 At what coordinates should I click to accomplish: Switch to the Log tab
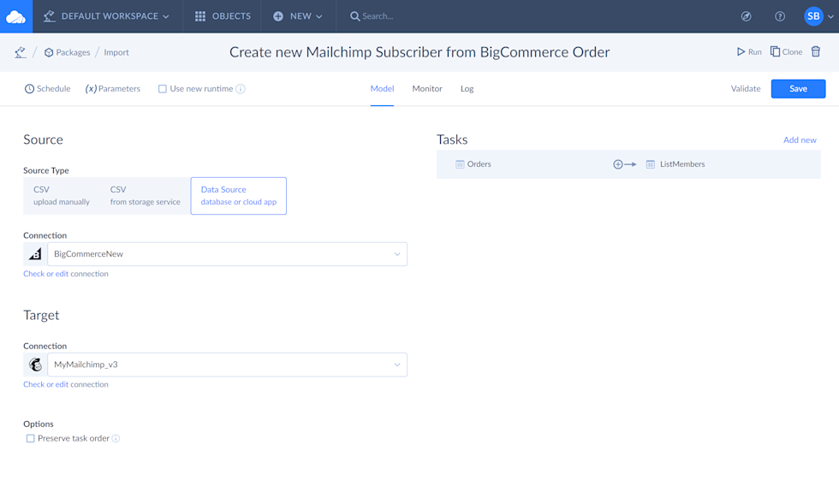pos(467,89)
